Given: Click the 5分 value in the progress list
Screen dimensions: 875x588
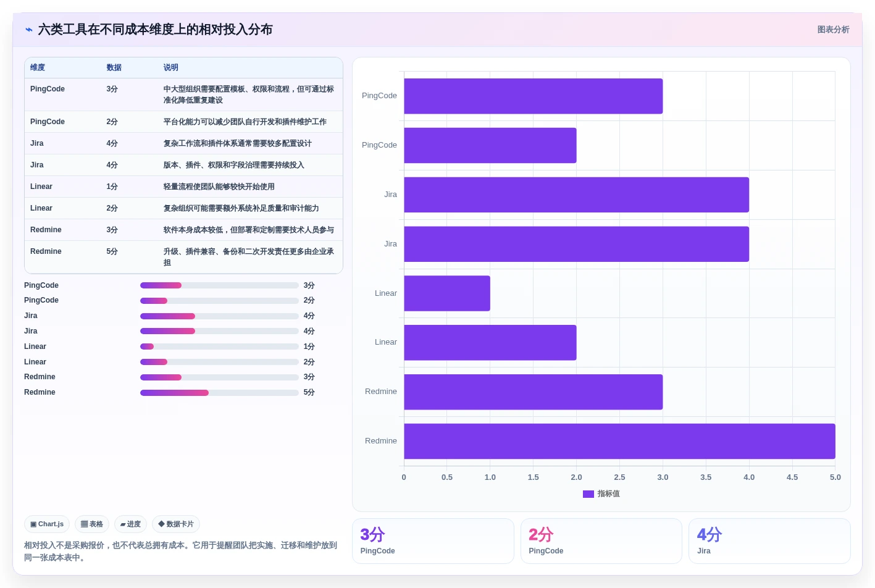Looking at the screenshot, I should (309, 393).
